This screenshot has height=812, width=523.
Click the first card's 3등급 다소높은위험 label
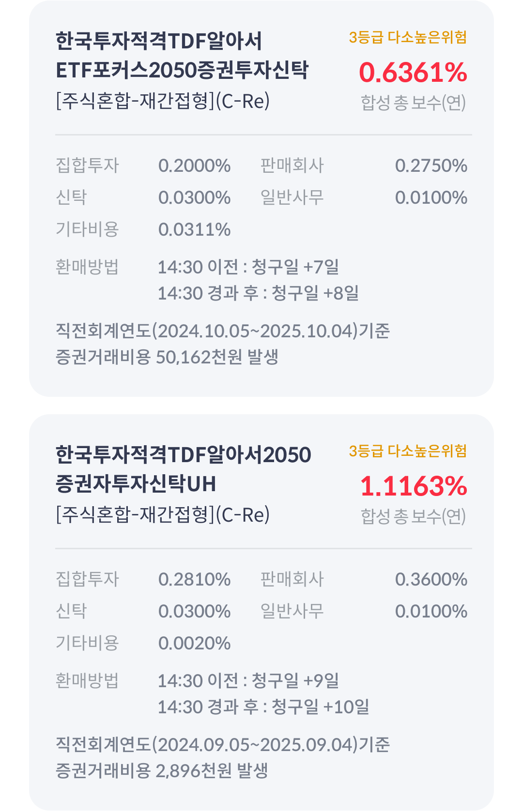click(x=408, y=37)
